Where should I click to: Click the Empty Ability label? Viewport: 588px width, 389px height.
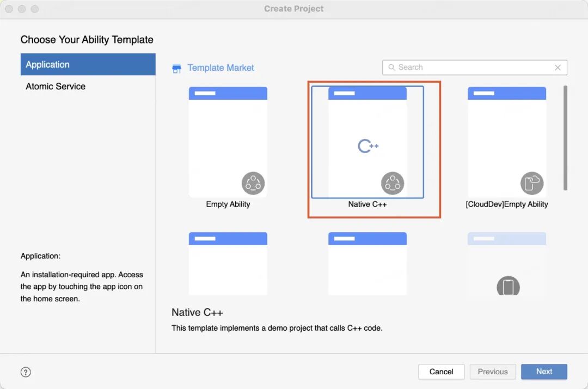(228, 204)
